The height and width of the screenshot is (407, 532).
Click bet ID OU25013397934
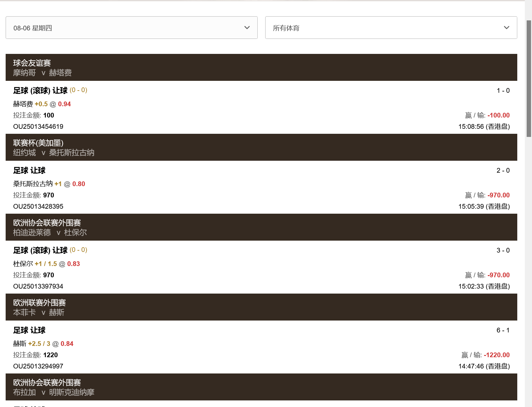point(38,286)
